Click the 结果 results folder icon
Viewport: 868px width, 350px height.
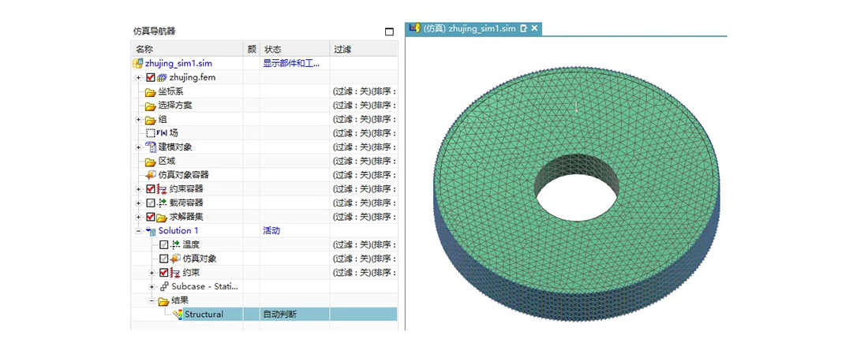coord(163,301)
